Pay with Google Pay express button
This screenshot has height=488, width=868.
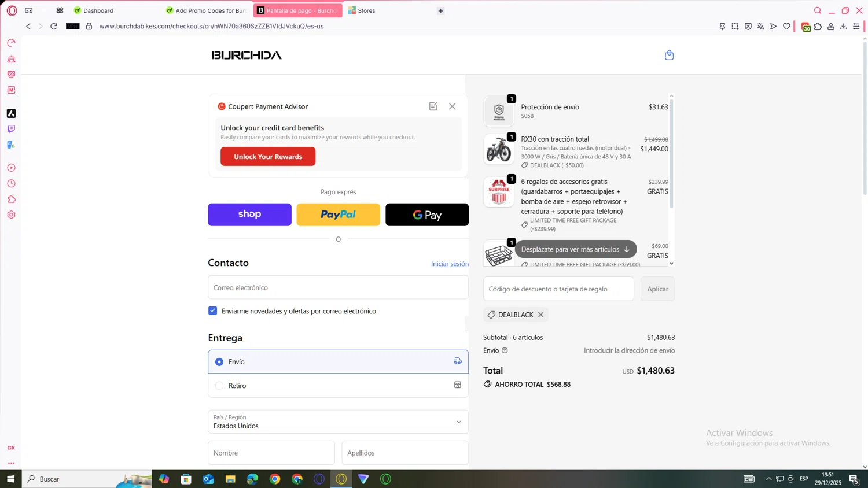coord(427,215)
